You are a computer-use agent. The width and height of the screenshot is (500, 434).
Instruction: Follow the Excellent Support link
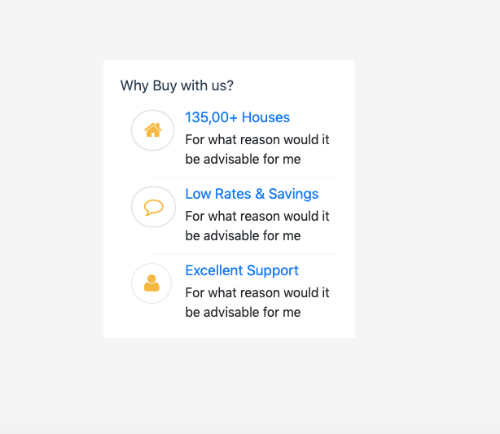242,270
